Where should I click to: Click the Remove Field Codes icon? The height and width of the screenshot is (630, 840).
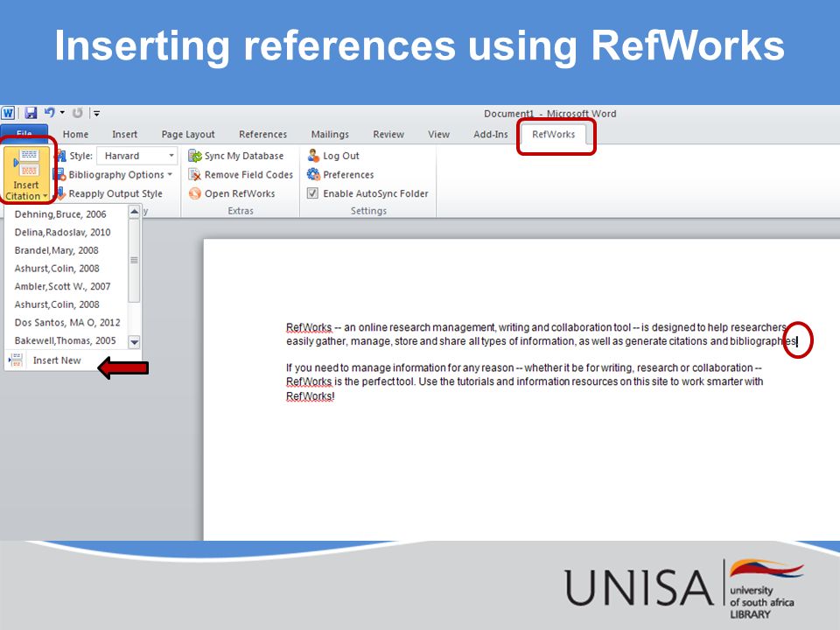point(195,175)
